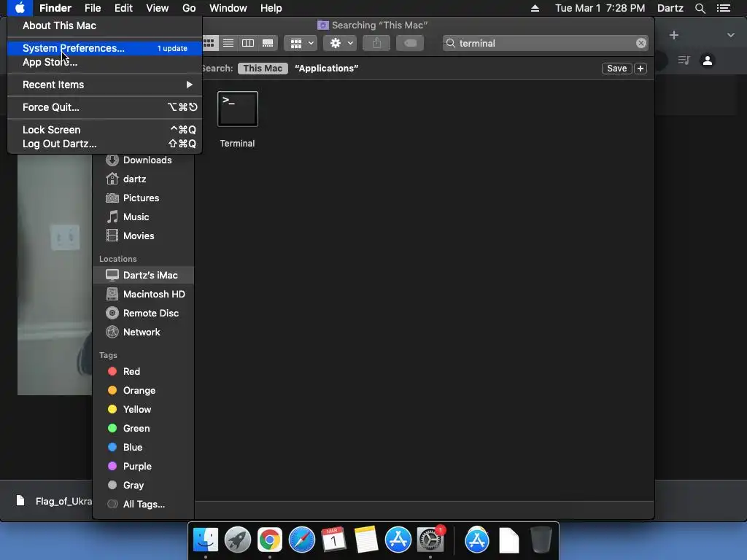Open the Edit menu
This screenshot has width=747, height=560.
(x=123, y=8)
